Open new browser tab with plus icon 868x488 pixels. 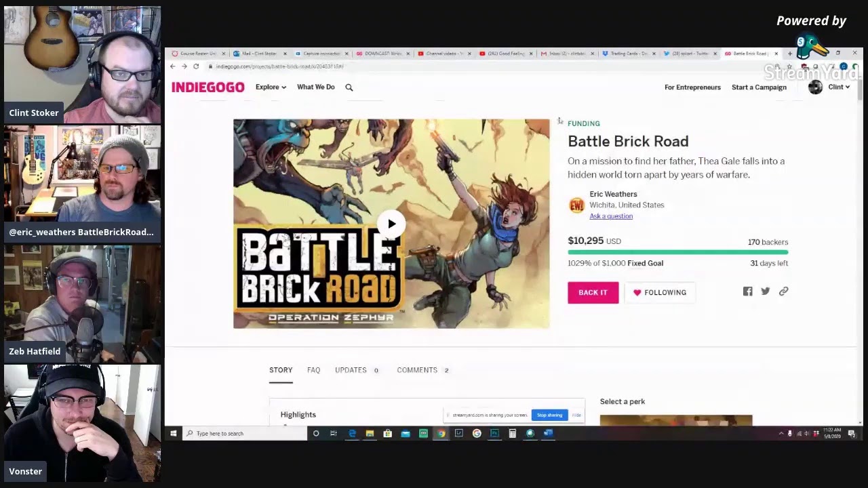[x=789, y=54]
